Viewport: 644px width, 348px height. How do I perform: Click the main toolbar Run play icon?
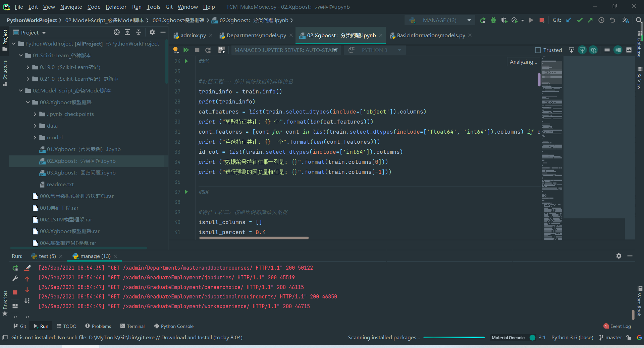click(531, 20)
